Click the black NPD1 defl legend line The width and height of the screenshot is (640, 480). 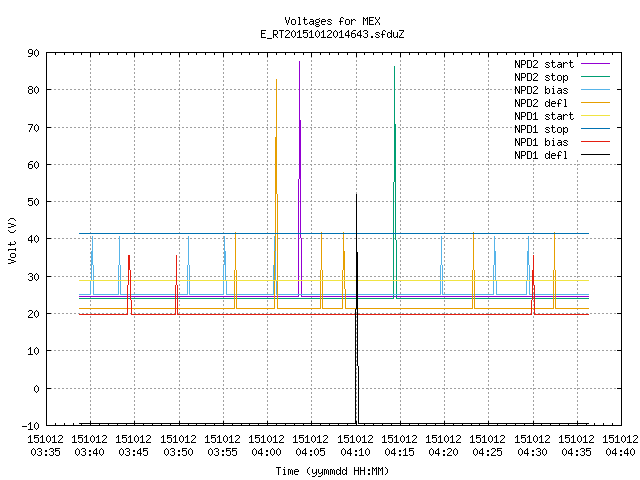click(596, 154)
